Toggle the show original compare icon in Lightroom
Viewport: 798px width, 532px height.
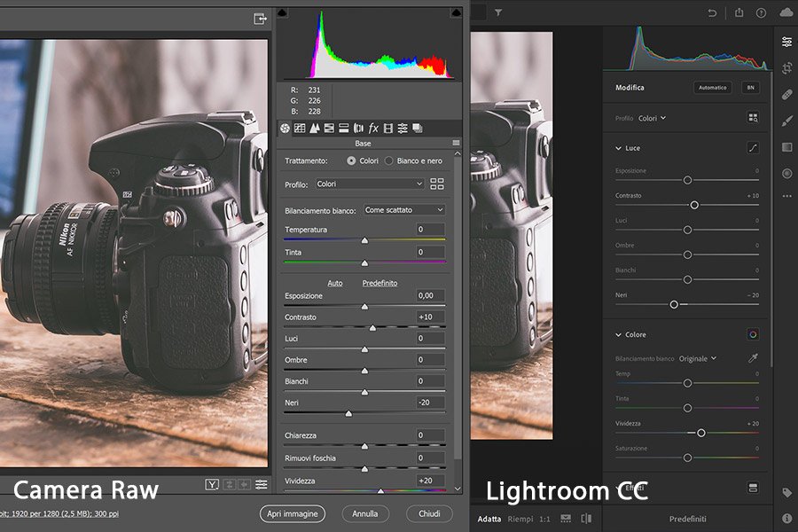click(x=586, y=518)
